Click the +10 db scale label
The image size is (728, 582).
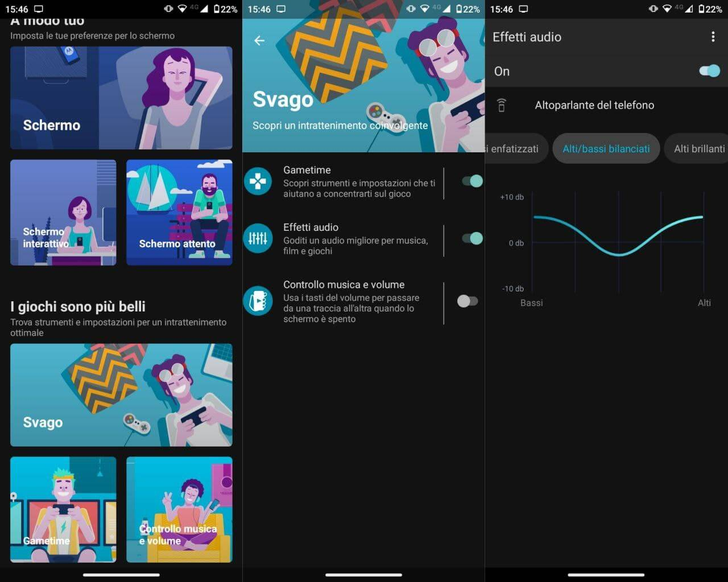[x=512, y=197]
